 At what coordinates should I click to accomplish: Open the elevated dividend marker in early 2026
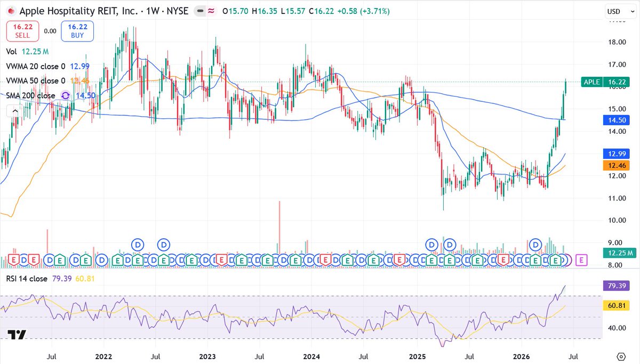click(535, 245)
